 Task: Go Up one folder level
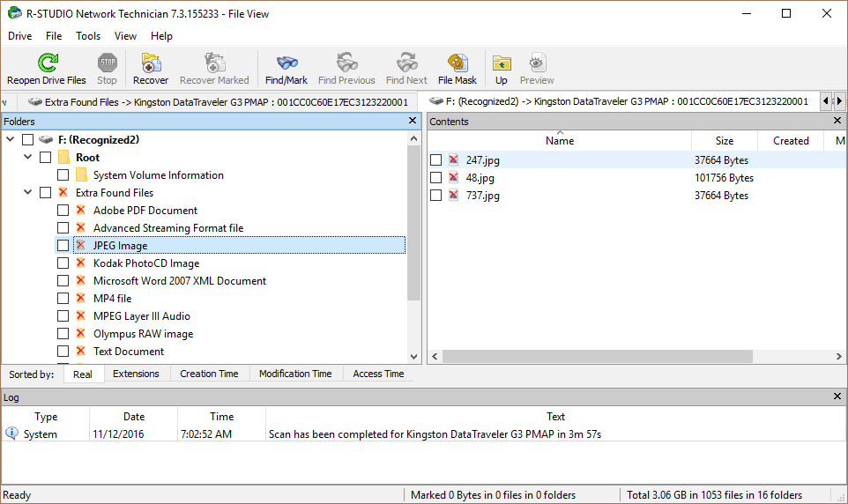[502, 63]
